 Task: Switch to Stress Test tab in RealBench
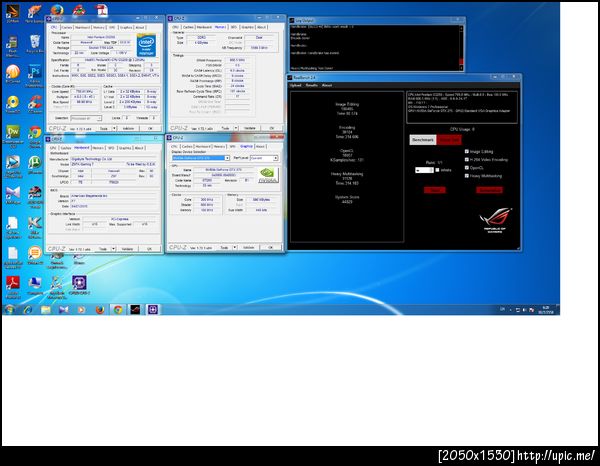click(449, 140)
